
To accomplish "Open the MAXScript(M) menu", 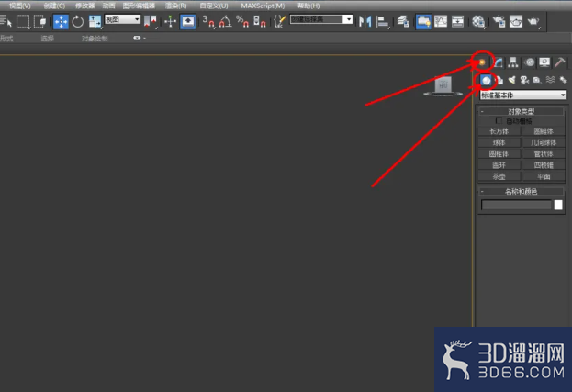I will [263, 6].
